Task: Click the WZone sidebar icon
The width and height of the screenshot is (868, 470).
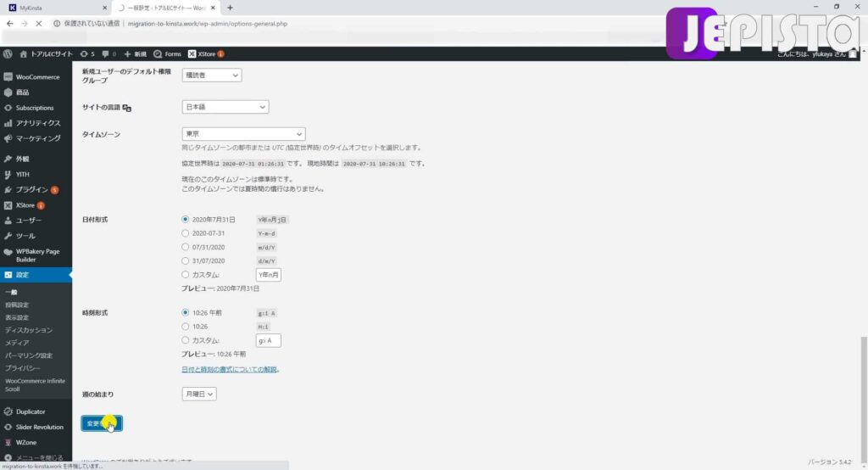Action: coord(8,443)
